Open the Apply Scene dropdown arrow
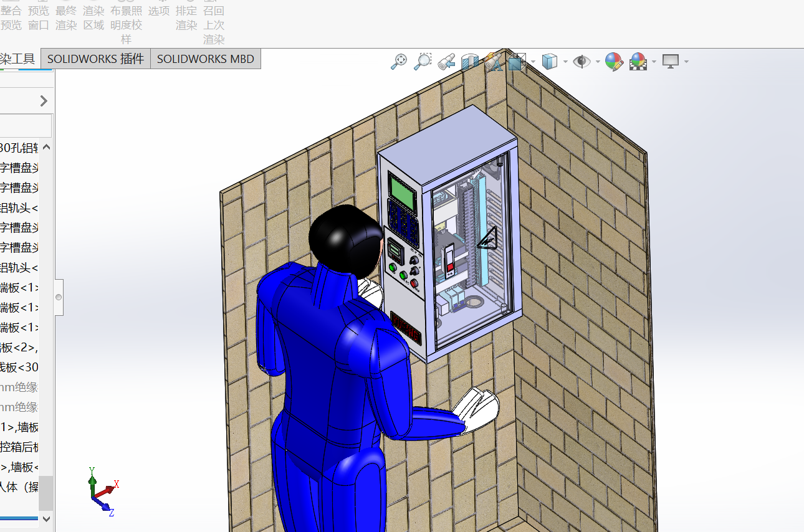Image resolution: width=804 pixels, height=532 pixels. pyautogui.click(x=654, y=61)
